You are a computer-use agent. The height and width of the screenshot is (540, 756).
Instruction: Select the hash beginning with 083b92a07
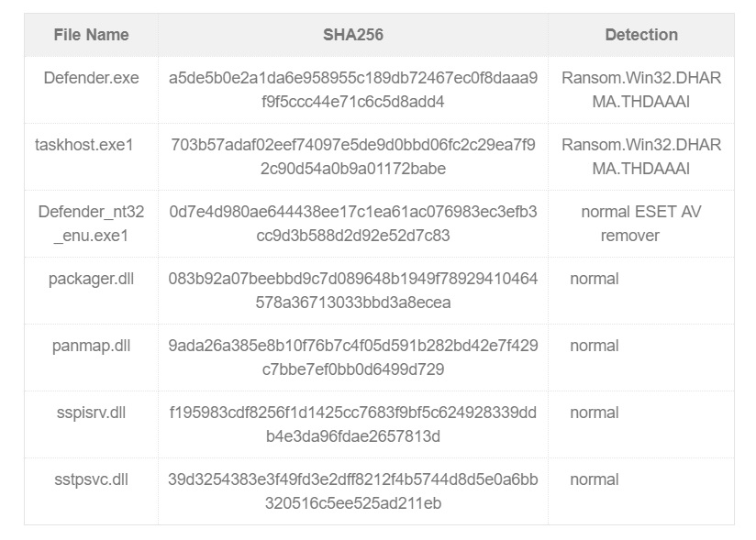(353, 291)
